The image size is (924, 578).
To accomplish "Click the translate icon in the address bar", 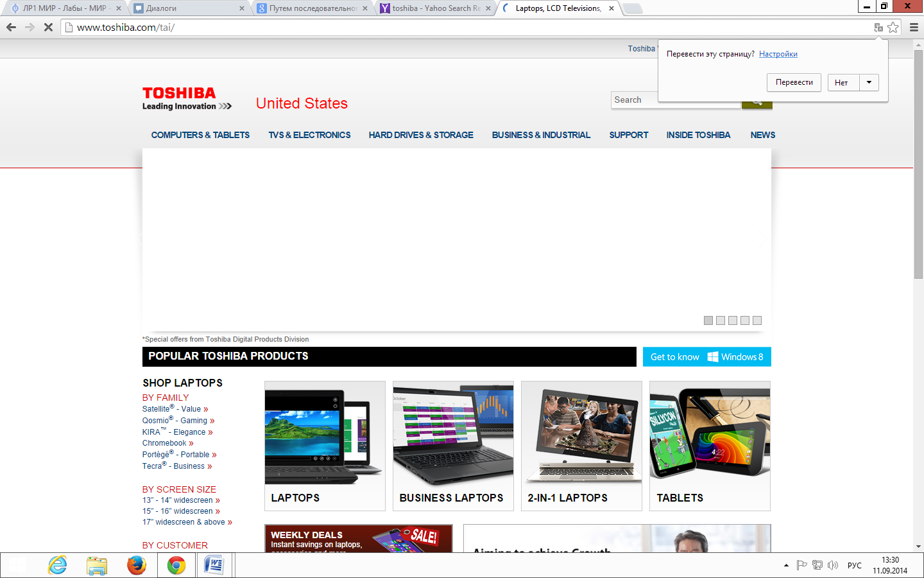I will pyautogui.click(x=878, y=27).
